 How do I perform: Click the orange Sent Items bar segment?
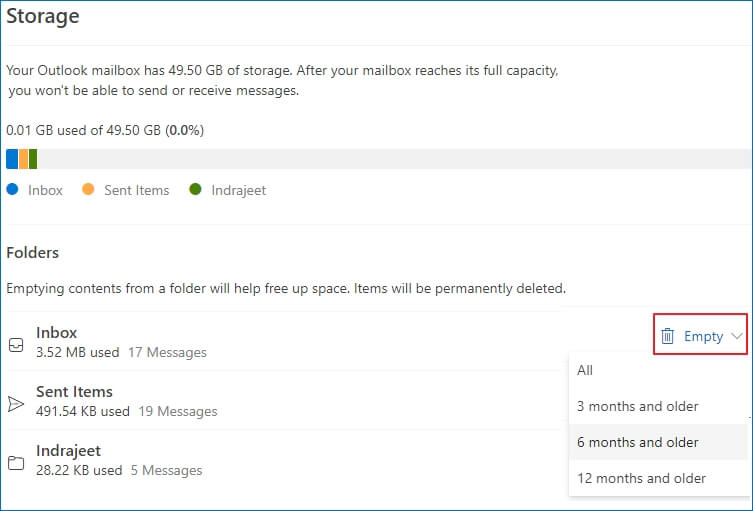(x=24, y=159)
